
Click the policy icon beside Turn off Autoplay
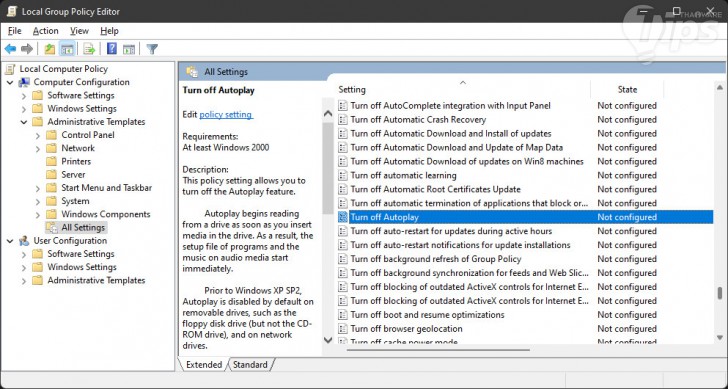coord(343,217)
